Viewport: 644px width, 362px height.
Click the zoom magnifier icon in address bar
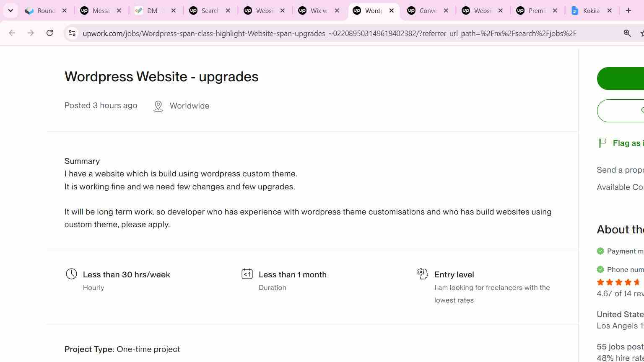[627, 33]
